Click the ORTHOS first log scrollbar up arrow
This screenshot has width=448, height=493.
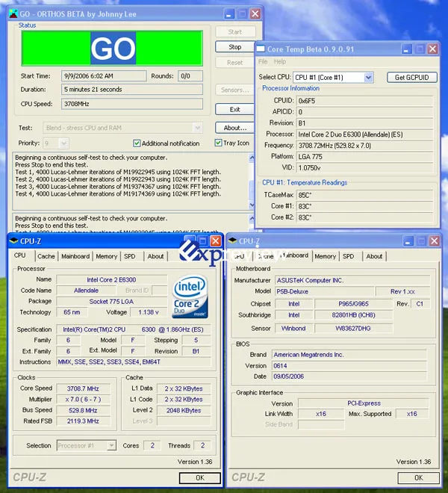pyautogui.click(x=252, y=157)
